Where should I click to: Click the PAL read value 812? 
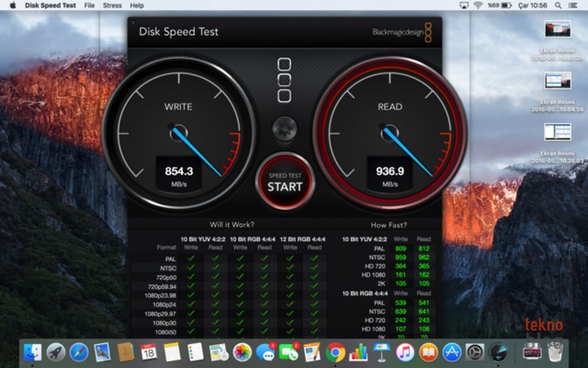(x=424, y=248)
